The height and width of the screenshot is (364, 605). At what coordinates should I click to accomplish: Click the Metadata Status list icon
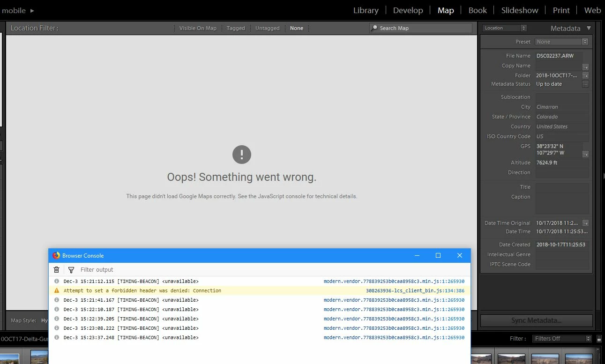585,84
